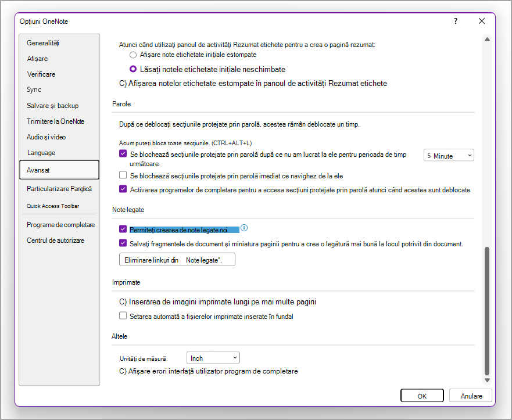The width and height of the screenshot is (512, 420).
Task: Confirm settings with the OK button
Action: [x=422, y=396]
